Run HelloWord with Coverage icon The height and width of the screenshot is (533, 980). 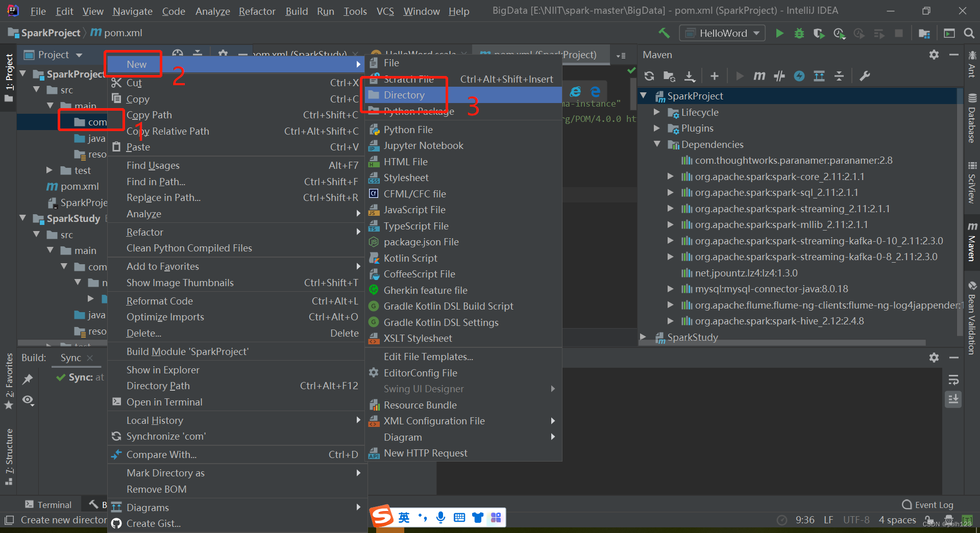coord(819,33)
